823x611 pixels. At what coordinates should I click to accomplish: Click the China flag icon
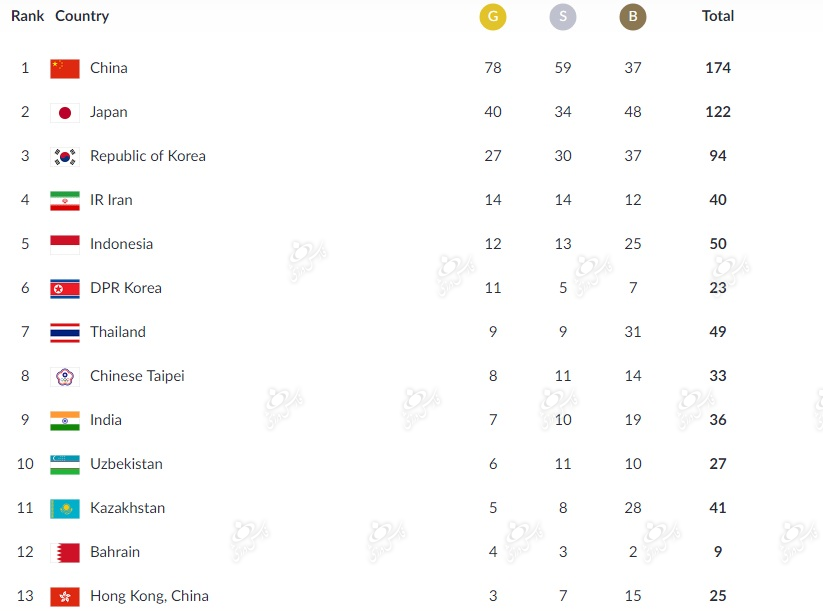click(x=65, y=69)
